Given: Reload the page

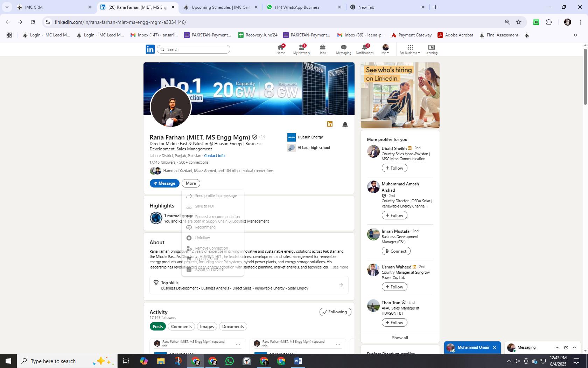Looking at the screenshot, I should 33,22.
